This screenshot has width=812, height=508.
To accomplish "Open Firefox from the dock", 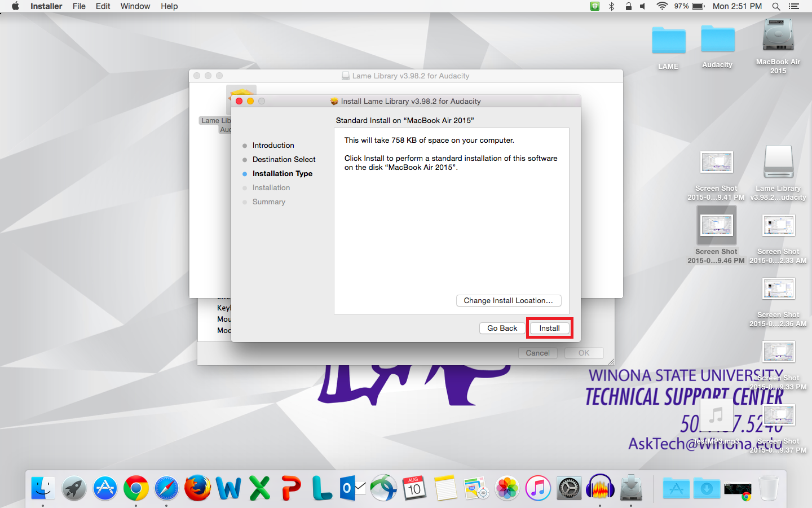I will coord(197,488).
